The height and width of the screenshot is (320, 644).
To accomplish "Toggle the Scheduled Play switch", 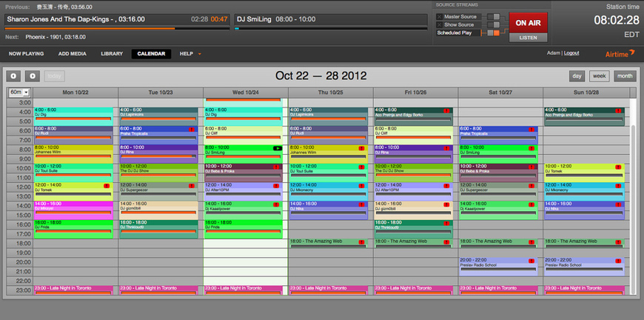I will click(495, 33).
